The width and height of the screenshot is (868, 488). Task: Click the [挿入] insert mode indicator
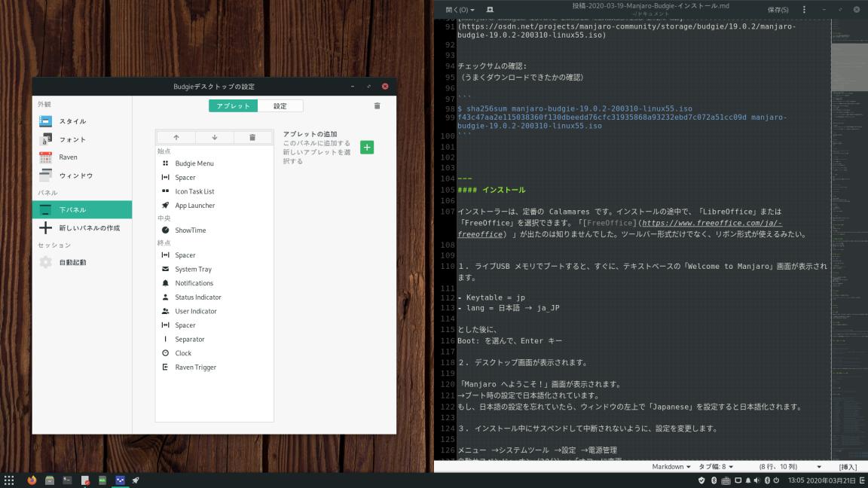tap(848, 467)
